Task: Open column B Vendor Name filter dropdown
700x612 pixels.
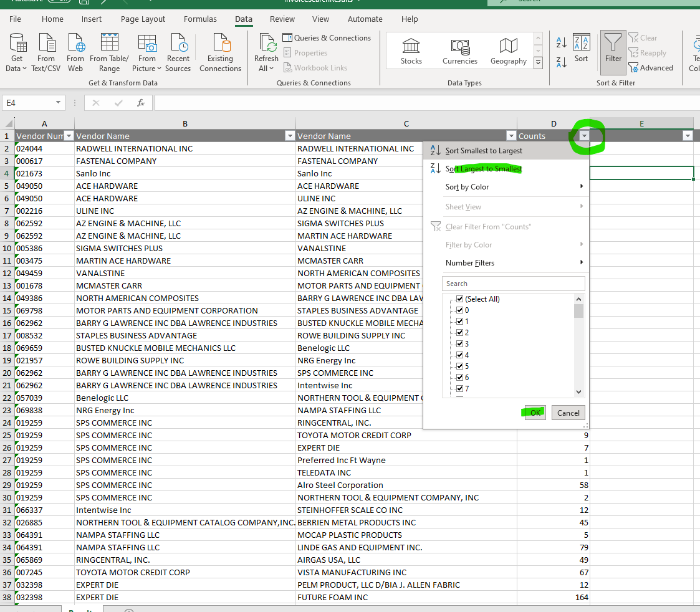Action: click(290, 136)
